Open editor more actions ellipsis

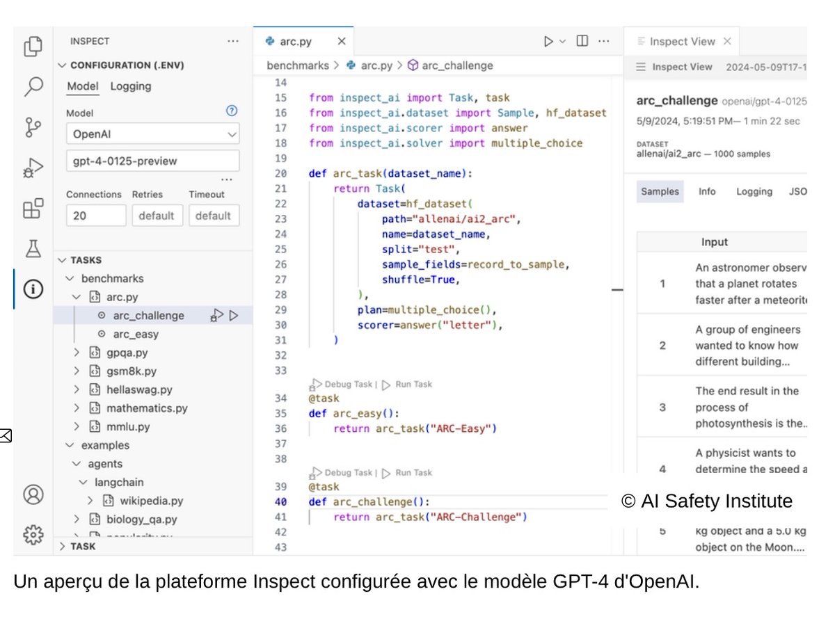coord(605,42)
